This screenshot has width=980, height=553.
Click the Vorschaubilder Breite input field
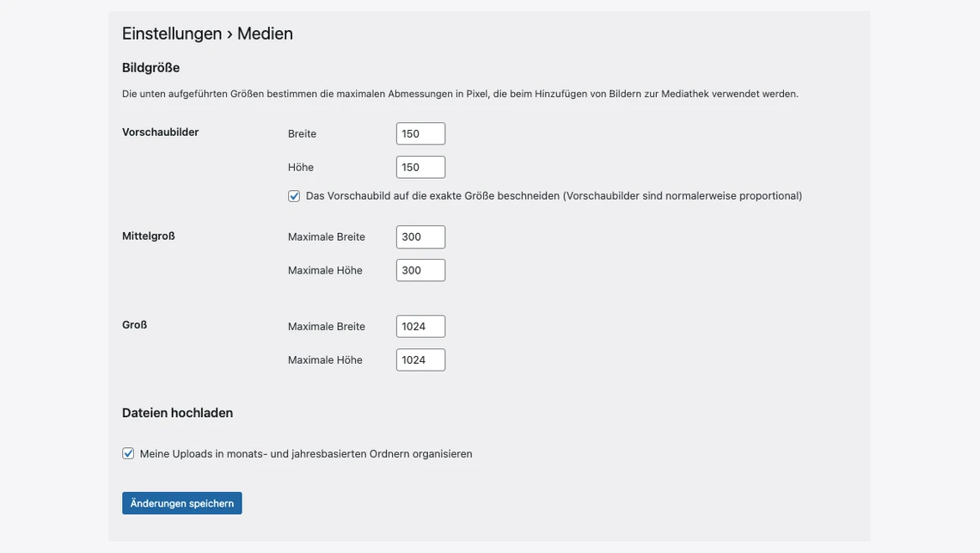420,133
